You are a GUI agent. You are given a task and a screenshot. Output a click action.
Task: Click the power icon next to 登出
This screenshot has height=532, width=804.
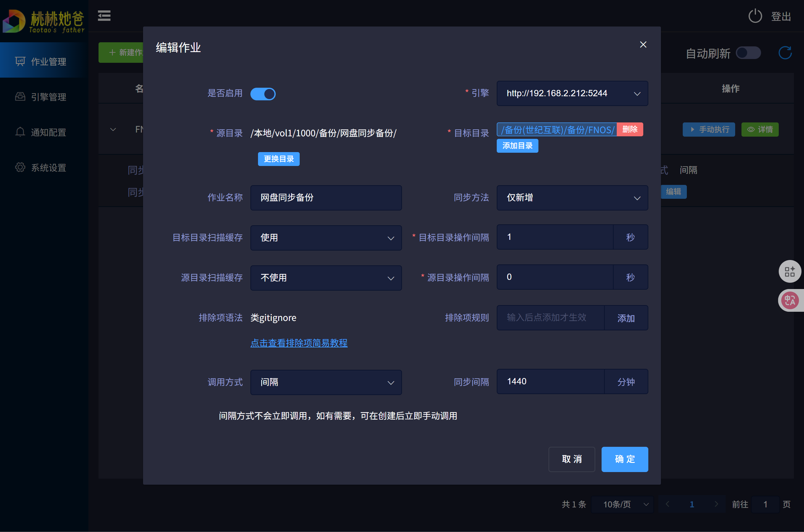[755, 15]
